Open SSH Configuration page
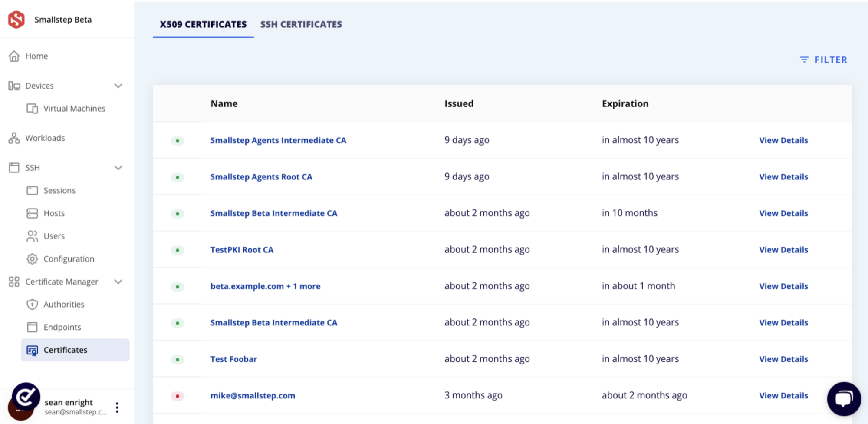Viewport: 868px width, 424px height. pos(69,259)
